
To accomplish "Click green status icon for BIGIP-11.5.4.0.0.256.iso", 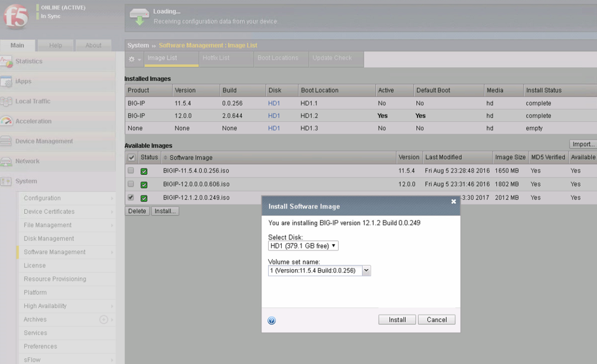I will click(x=144, y=171).
